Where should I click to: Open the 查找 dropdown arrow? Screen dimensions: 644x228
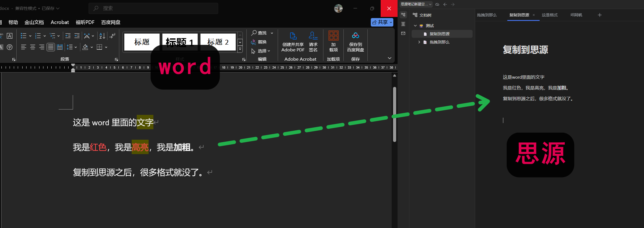pyautogui.click(x=272, y=33)
